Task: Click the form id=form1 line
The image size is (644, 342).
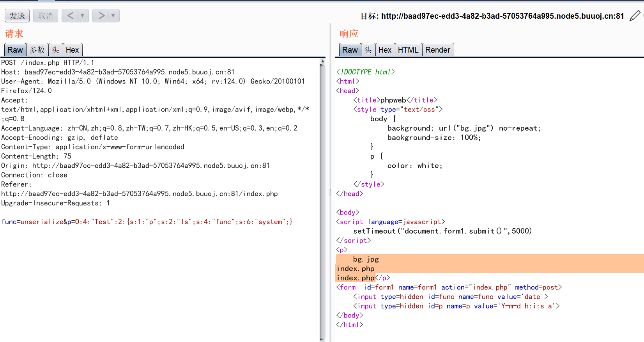Action: 449,287
